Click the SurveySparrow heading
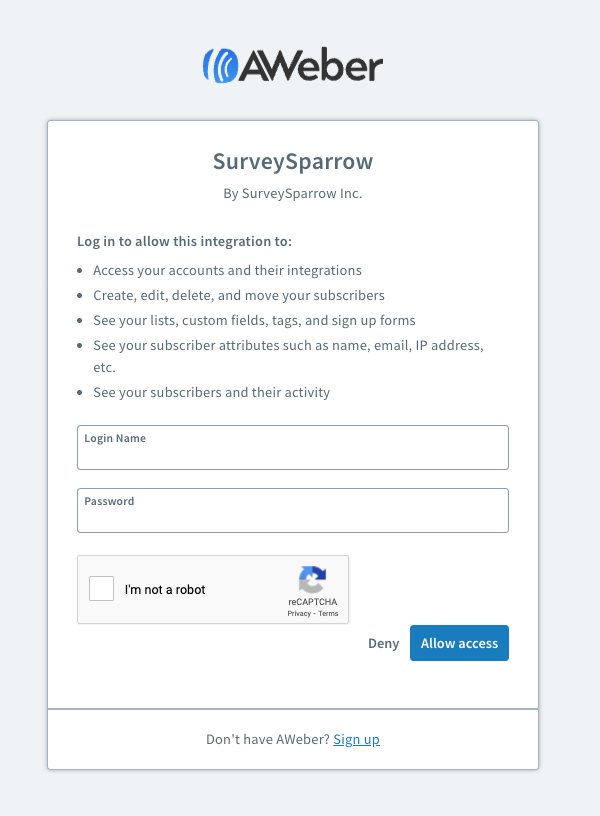This screenshot has height=816, width=600. point(293,161)
